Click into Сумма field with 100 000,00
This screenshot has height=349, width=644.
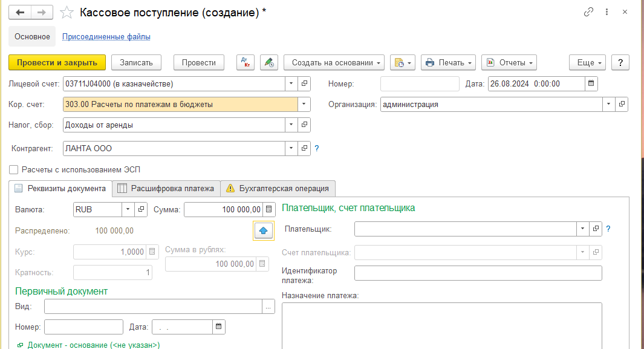pos(223,209)
